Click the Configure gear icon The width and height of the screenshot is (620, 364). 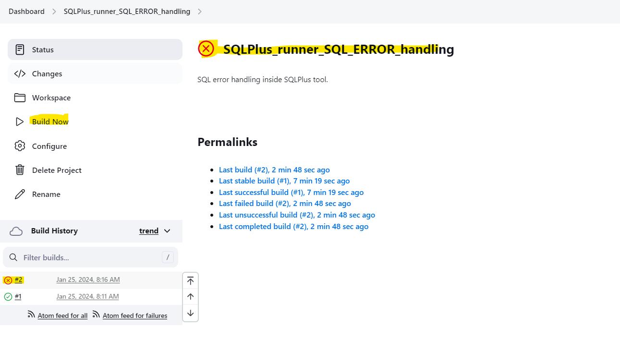20,146
